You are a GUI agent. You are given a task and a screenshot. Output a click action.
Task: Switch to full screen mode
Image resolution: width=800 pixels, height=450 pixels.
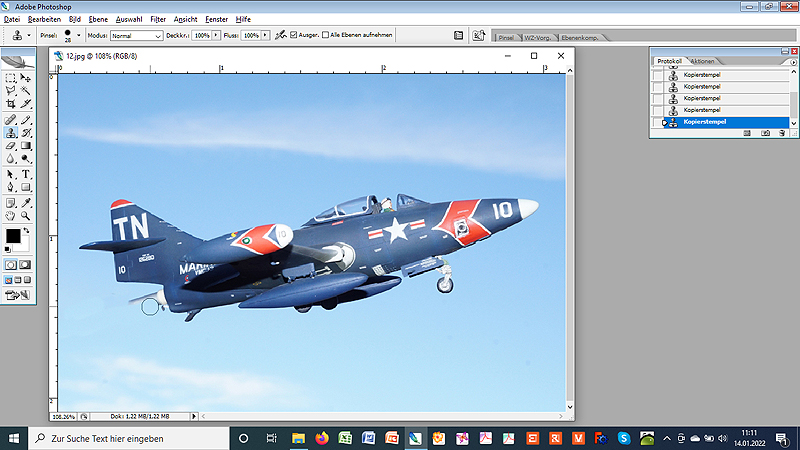point(28,280)
